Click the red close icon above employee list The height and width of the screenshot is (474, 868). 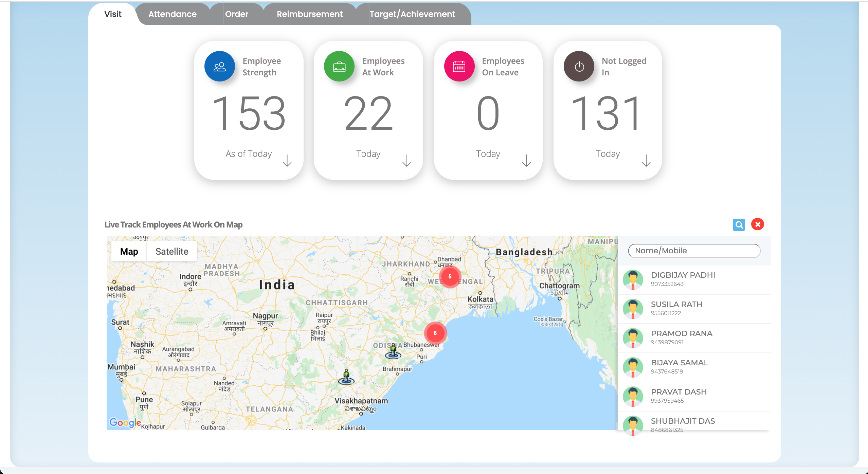757,224
